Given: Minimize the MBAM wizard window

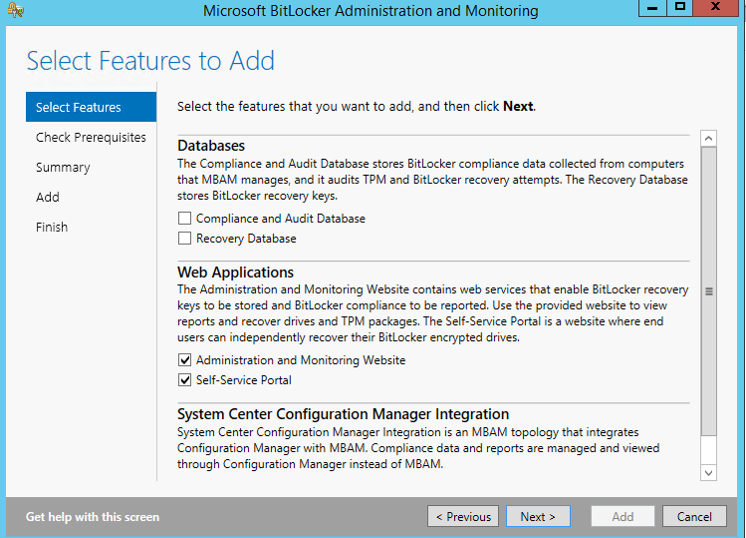Looking at the screenshot, I should point(650,8).
